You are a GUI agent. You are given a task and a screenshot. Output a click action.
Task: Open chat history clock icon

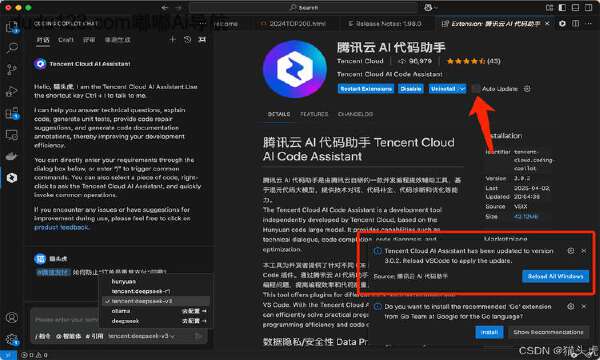(x=188, y=39)
